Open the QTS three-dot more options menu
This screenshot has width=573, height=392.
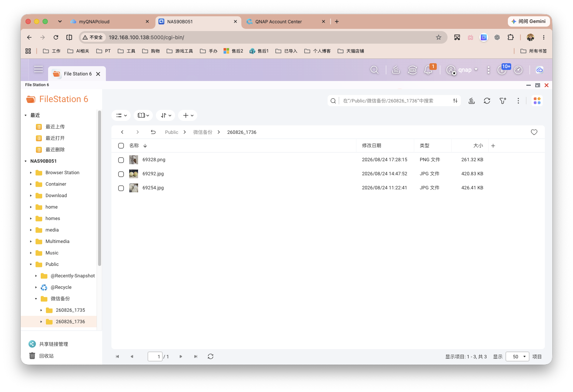click(489, 70)
